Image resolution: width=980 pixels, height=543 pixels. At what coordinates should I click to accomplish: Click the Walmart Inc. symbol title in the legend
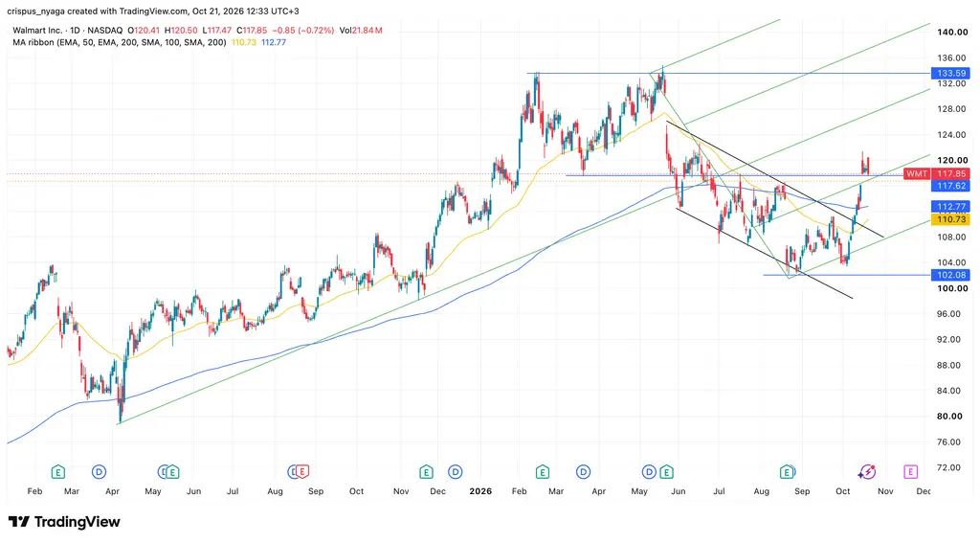coord(37,30)
